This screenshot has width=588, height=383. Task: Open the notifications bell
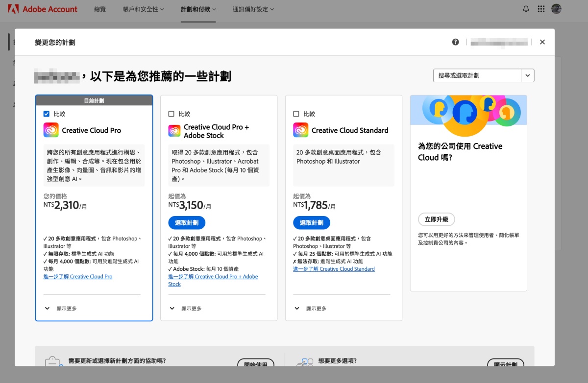pyautogui.click(x=526, y=9)
